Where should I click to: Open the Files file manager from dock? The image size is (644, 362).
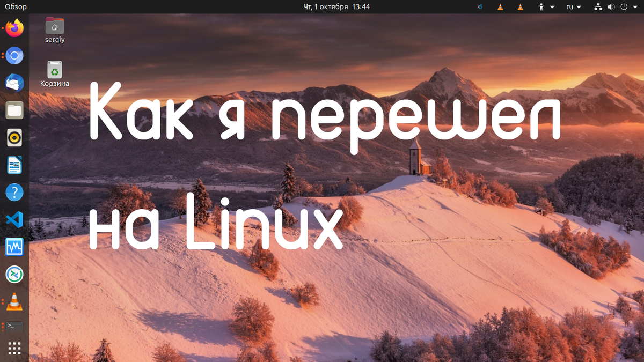coord(14,110)
